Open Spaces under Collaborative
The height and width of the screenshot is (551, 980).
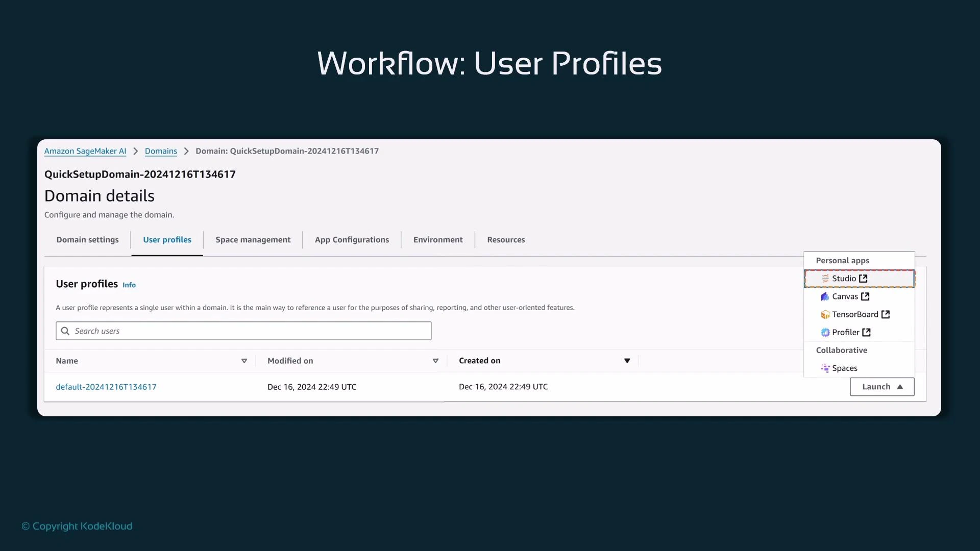pos(844,368)
